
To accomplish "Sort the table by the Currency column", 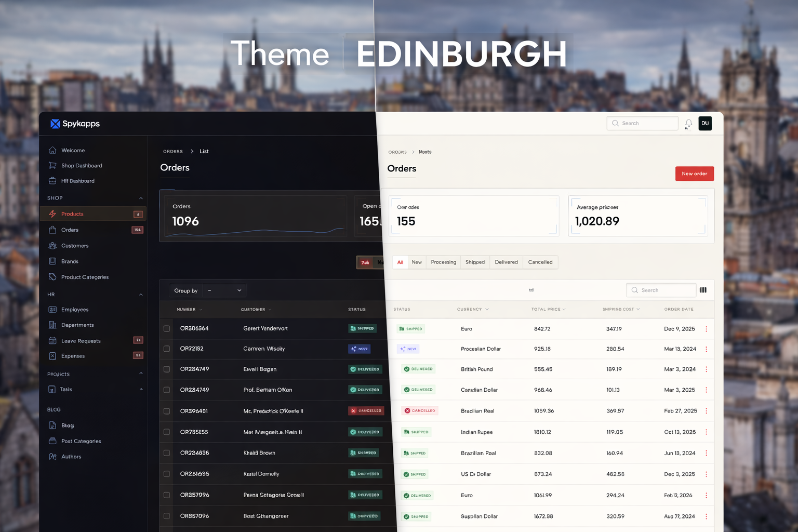I will tap(472, 309).
